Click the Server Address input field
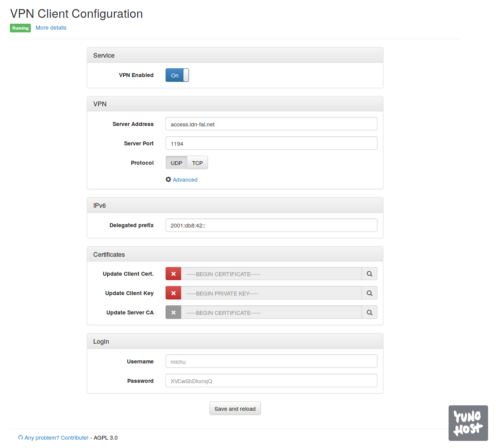Screen dimensions: 496x448 (x=271, y=124)
